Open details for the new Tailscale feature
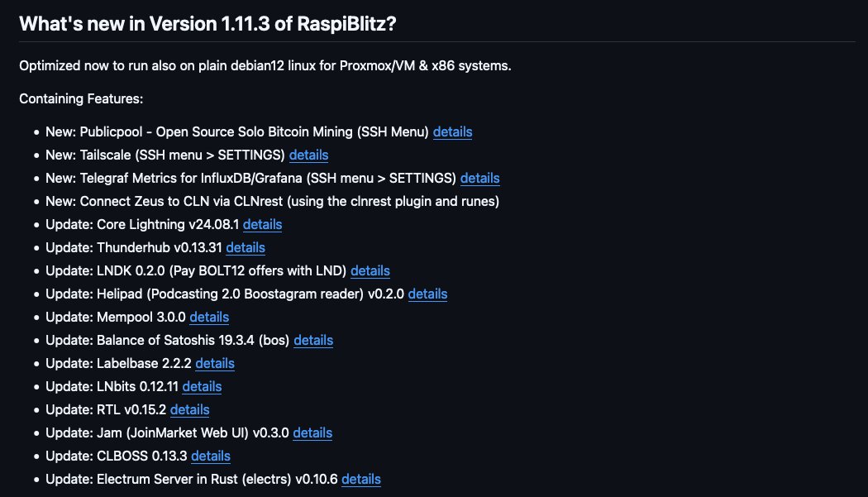Screen dimensions: 868x497 point(308,155)
